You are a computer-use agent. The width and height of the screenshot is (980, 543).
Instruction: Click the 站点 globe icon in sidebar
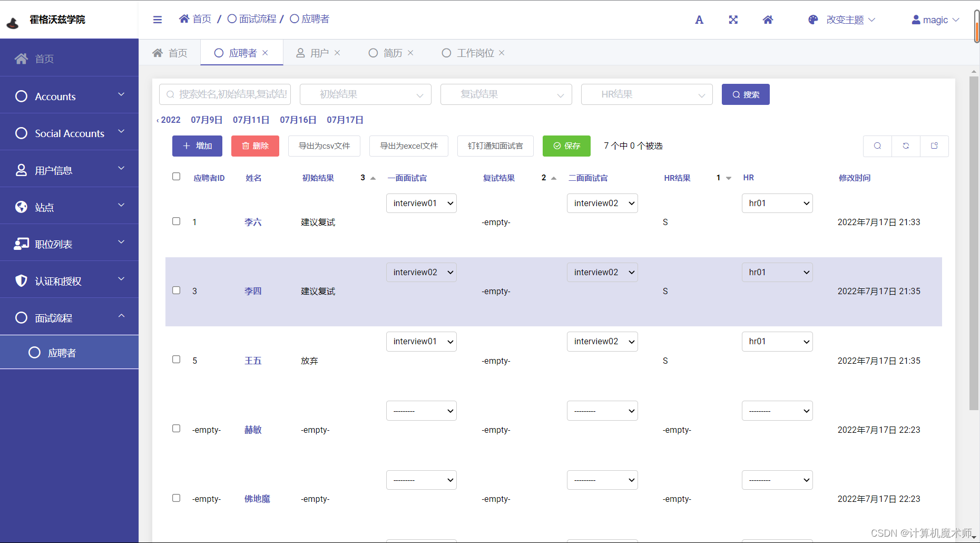21,207
